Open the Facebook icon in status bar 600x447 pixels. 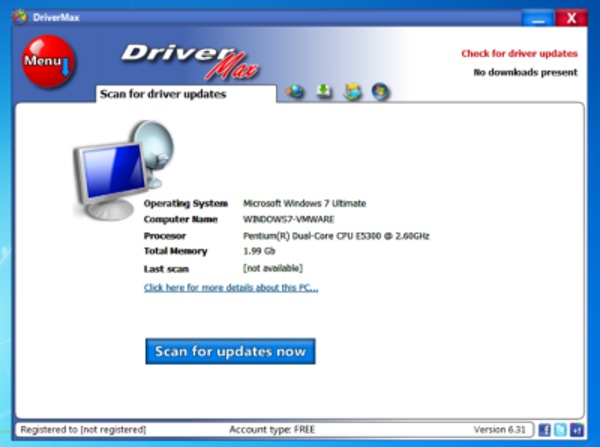[544, 430]
